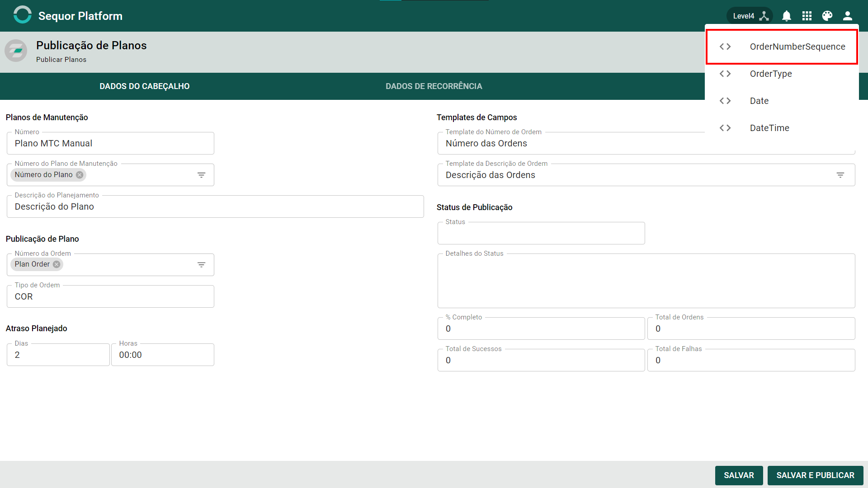Click the Tipo de Ordem field
This screenshot has width=868, height=488.
coord(110,296)
